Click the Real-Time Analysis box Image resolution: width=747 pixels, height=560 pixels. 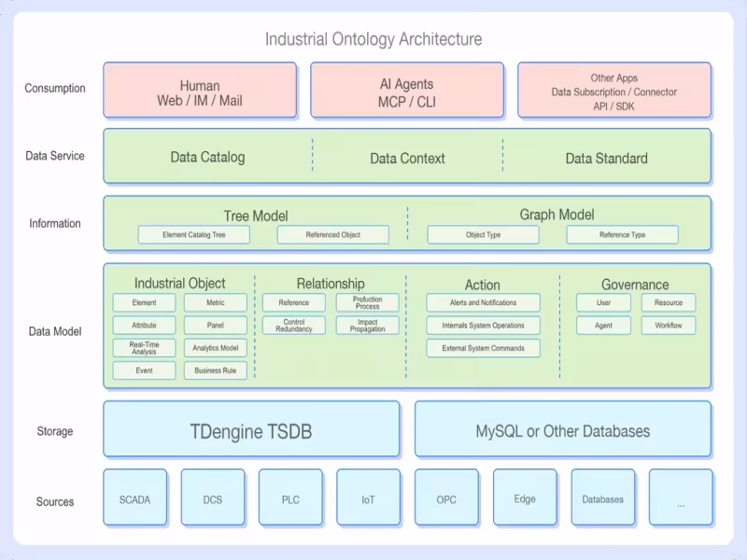[x=144, y=348]
